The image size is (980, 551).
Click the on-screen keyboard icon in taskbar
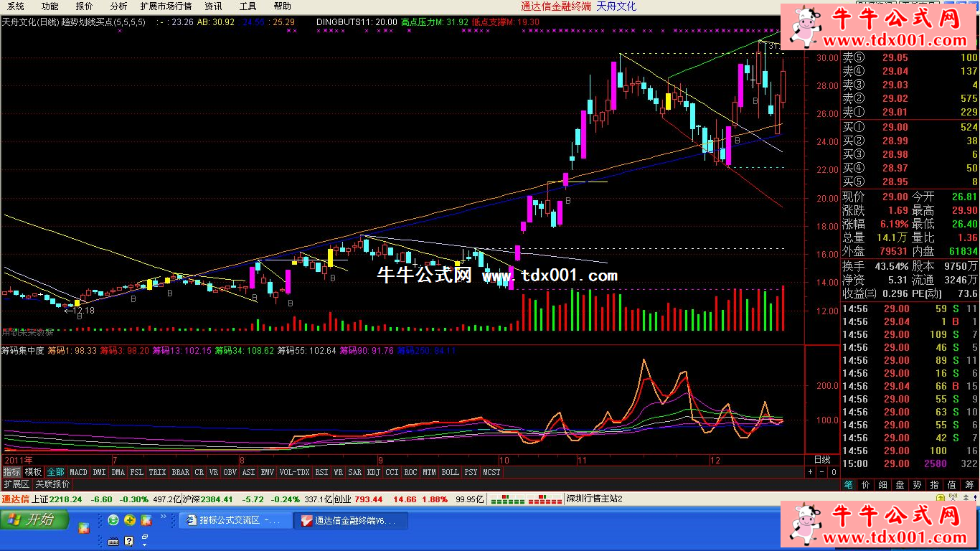(x=113, y=540)
